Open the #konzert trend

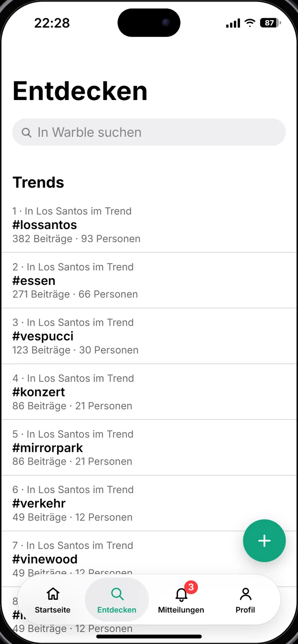point(149,392)
